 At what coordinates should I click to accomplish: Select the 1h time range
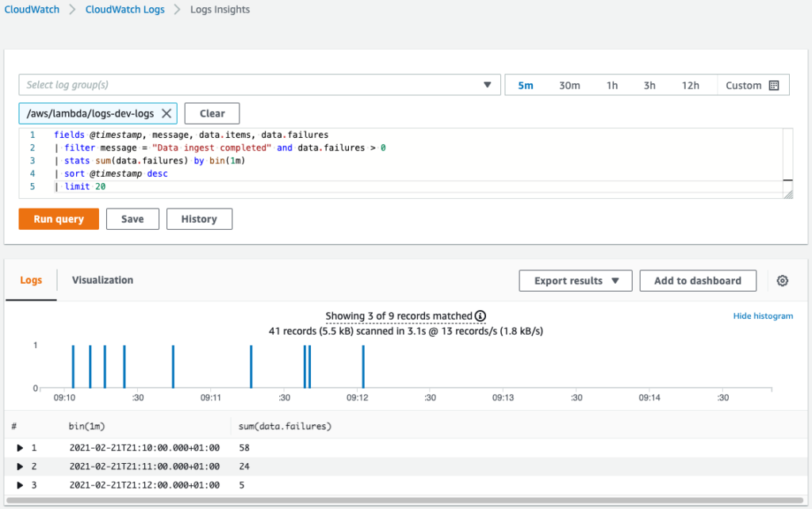612,86
